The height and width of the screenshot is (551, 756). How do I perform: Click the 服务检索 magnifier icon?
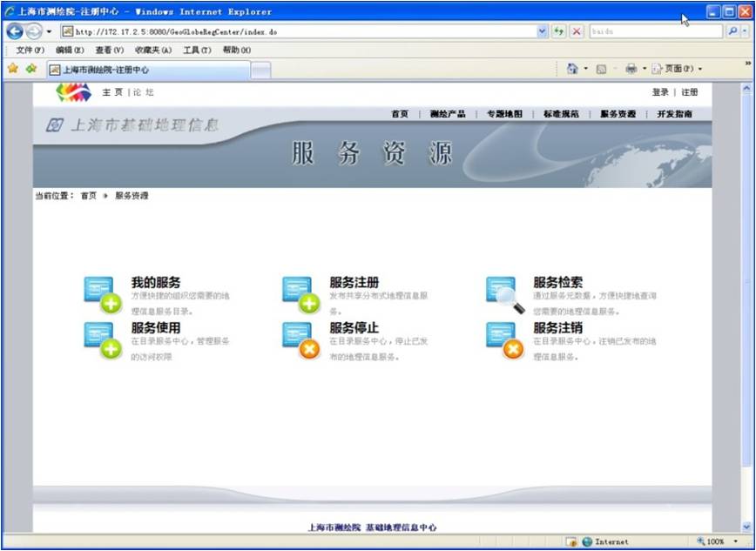(x=504, y=294)
